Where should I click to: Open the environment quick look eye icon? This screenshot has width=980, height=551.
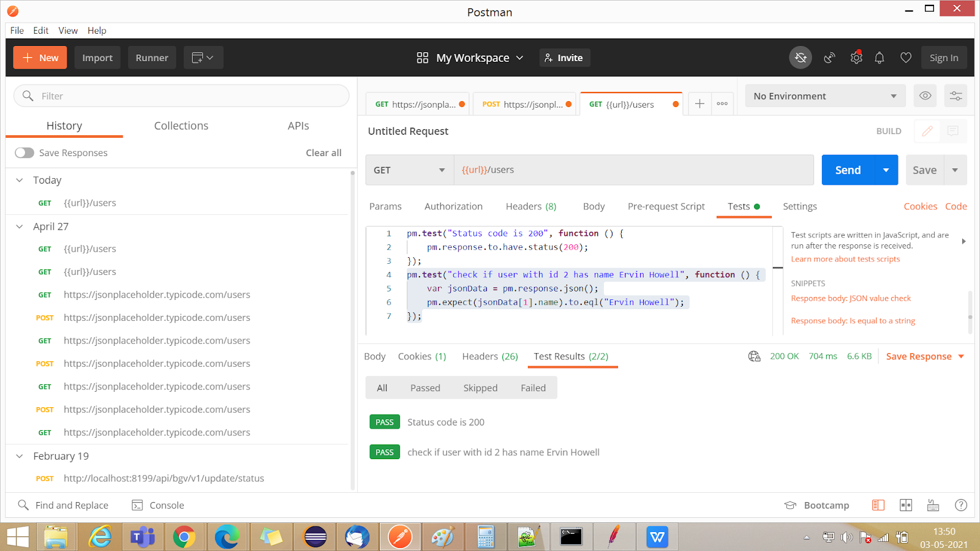click(x=925, y=96)
